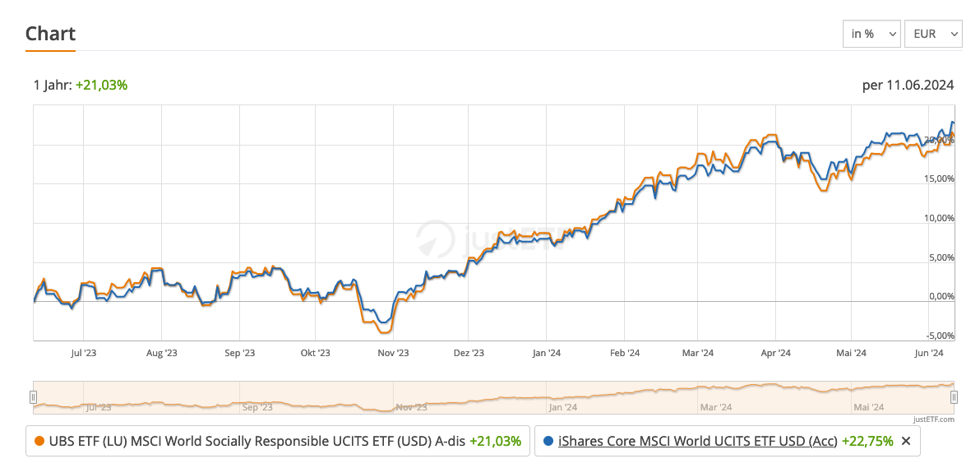Visit the justETF.com chart credit link
This screenshot has width=980, height=468.
click(933, 419)
